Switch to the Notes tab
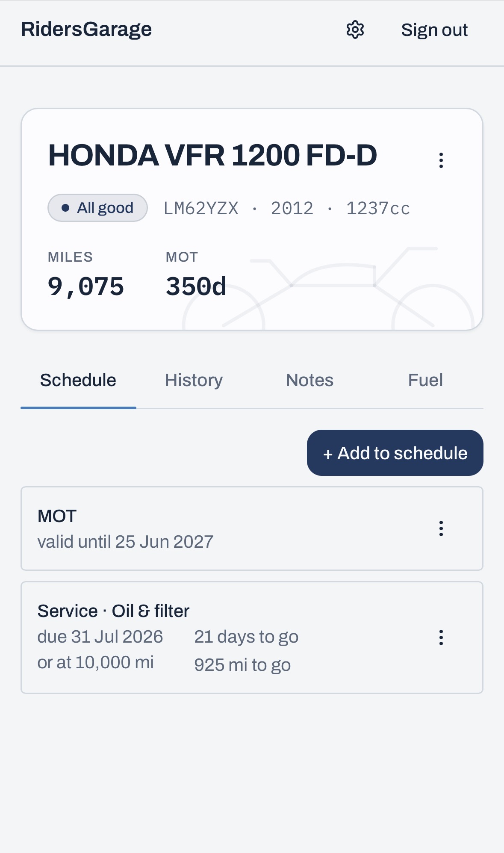The width and height of the screenshot is (504, 853). click(x=309, y=380)
